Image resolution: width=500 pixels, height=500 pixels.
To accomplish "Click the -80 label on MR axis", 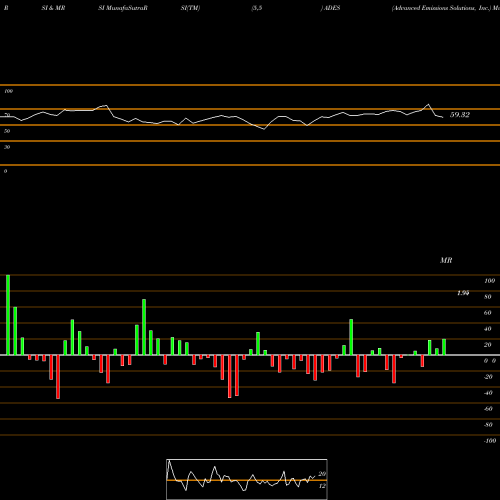I will [x=488, y=425].
